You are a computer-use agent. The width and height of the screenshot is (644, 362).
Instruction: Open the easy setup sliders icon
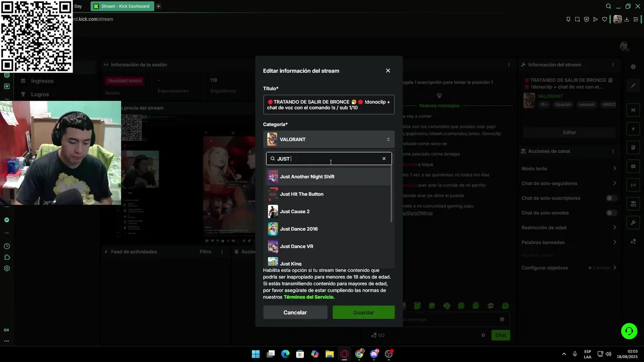[x=636, y=20]
